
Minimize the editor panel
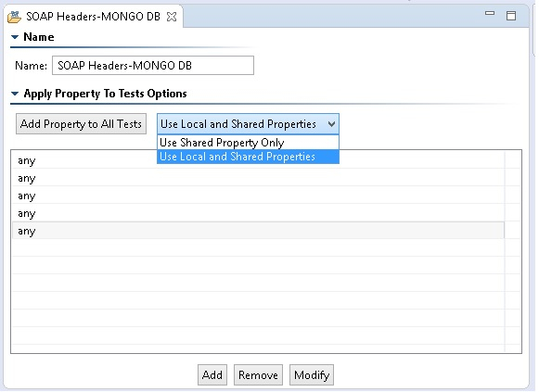(490, 13)
